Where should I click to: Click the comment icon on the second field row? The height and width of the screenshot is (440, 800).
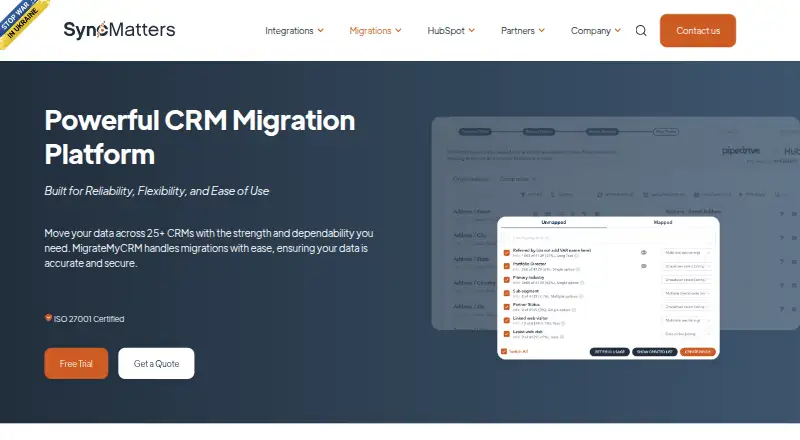tap(644, 266)
